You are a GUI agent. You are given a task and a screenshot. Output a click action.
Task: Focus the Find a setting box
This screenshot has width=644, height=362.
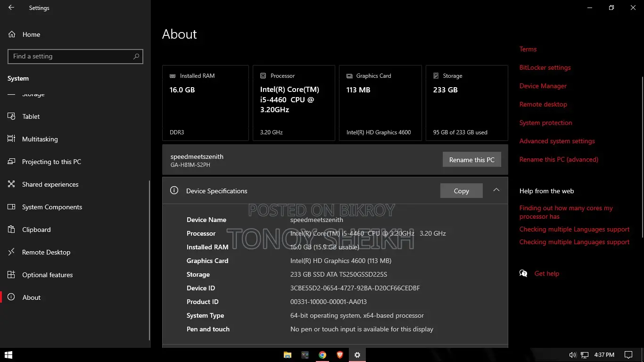[75, 56]
